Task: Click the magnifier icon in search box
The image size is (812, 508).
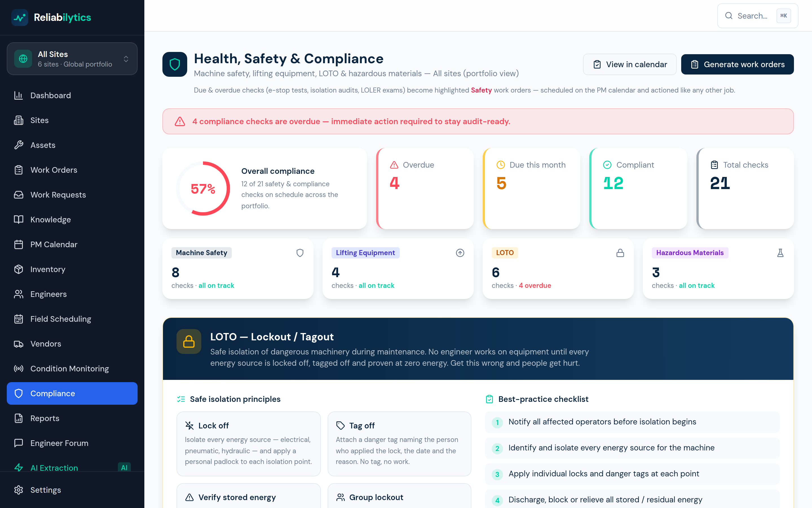Action: tap(729, 16)
